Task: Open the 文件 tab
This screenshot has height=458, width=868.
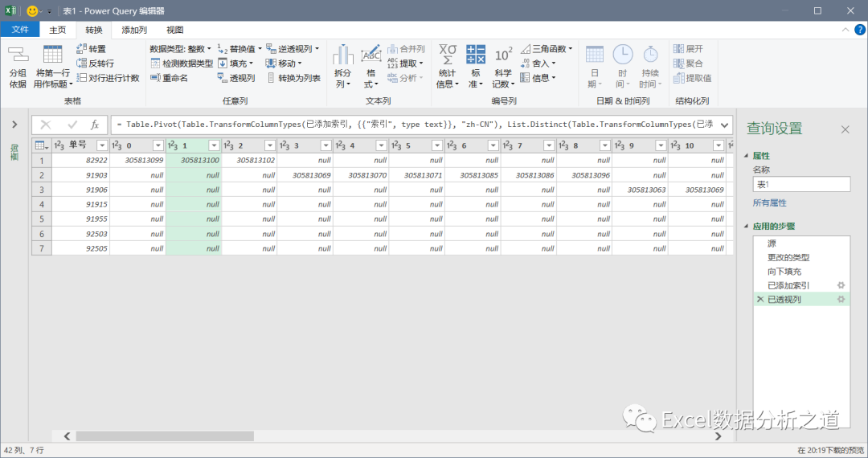Action: point(20,29)
